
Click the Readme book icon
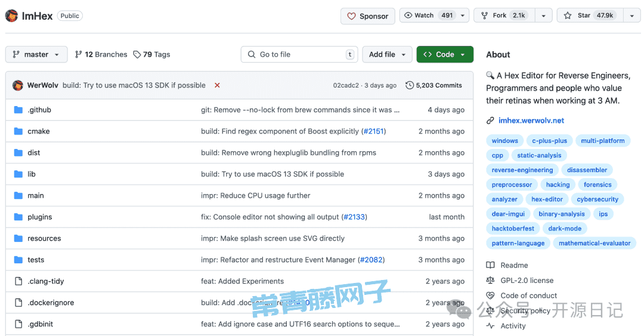(x=490, y=265)
